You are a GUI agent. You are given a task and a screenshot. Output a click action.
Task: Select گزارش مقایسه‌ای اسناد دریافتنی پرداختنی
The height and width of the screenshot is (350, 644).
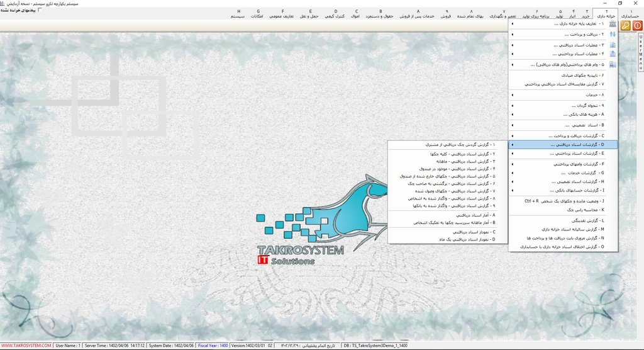pyautogui.click(x=563, y=84)
